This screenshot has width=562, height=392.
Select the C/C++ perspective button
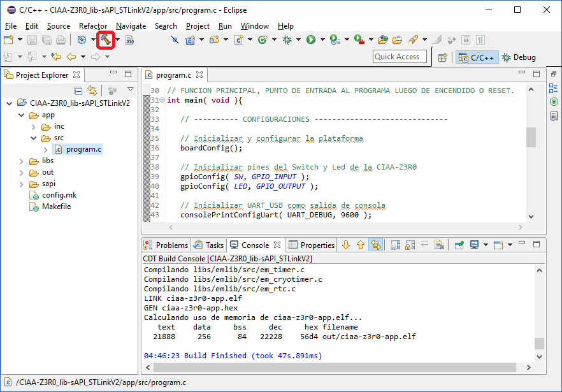click(477, 57)
